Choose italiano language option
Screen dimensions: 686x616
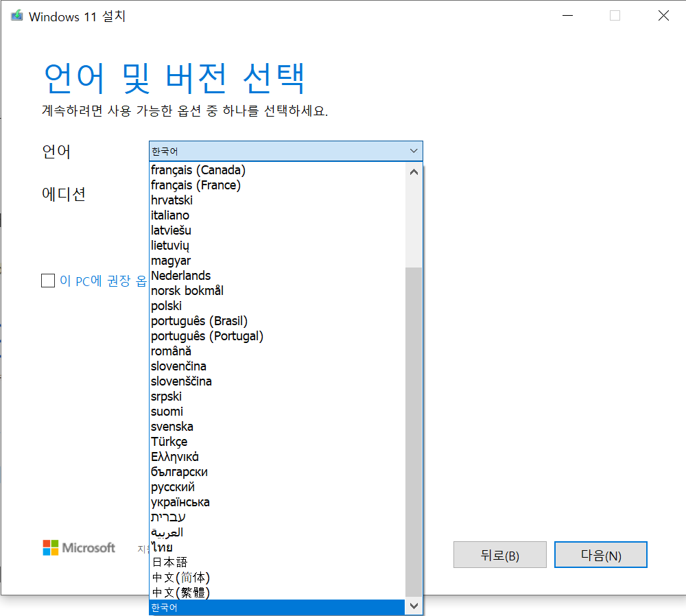(x=277, y=215)
